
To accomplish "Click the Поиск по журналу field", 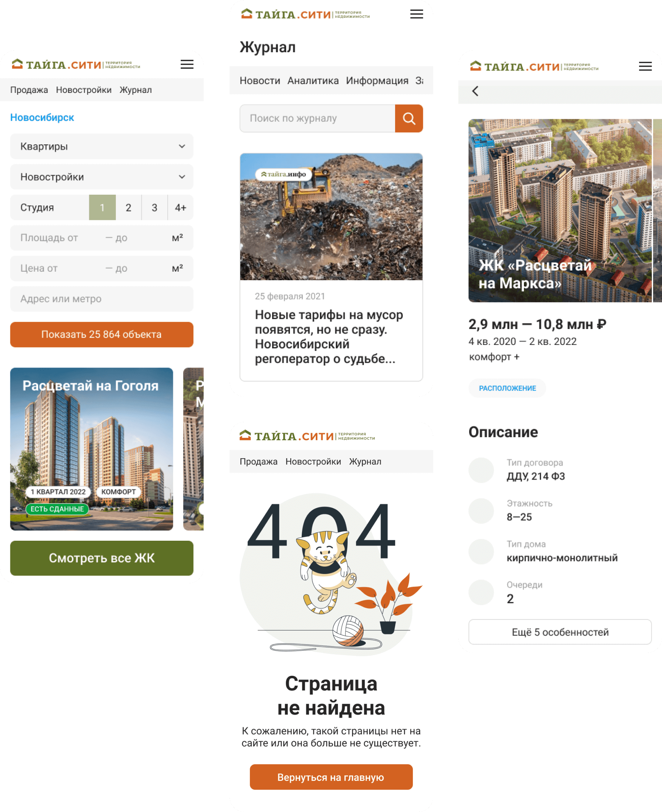I will (x=317, y=118).
